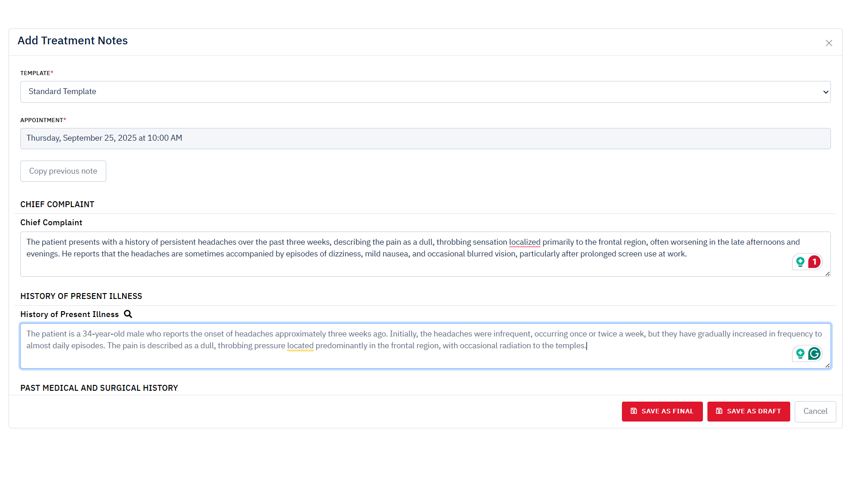868x488 pixels.
Task: Save the note using Save as Final
Action: pos(662,412)
